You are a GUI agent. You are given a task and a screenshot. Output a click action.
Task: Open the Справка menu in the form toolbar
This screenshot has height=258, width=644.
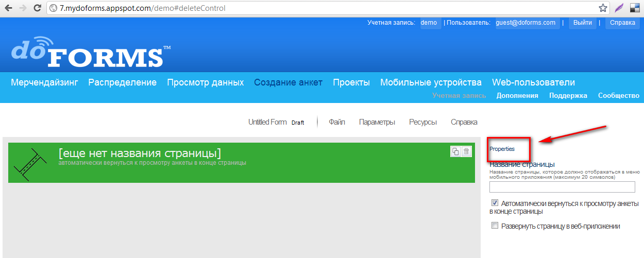[464, 122]
